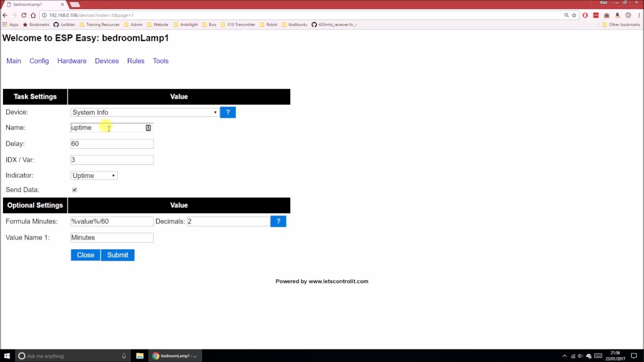The image size is (644, 362).
Task: Open the Hardware menu link
Action: (x=72, y=61)
